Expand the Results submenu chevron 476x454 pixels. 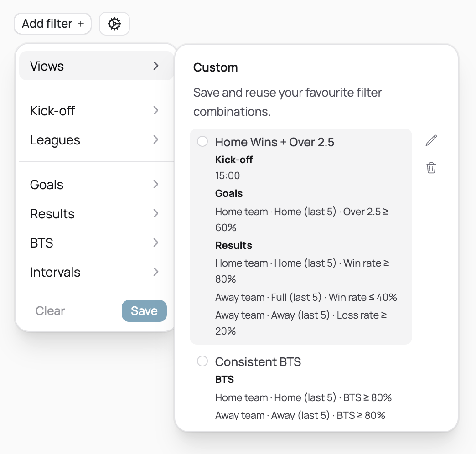156,213
